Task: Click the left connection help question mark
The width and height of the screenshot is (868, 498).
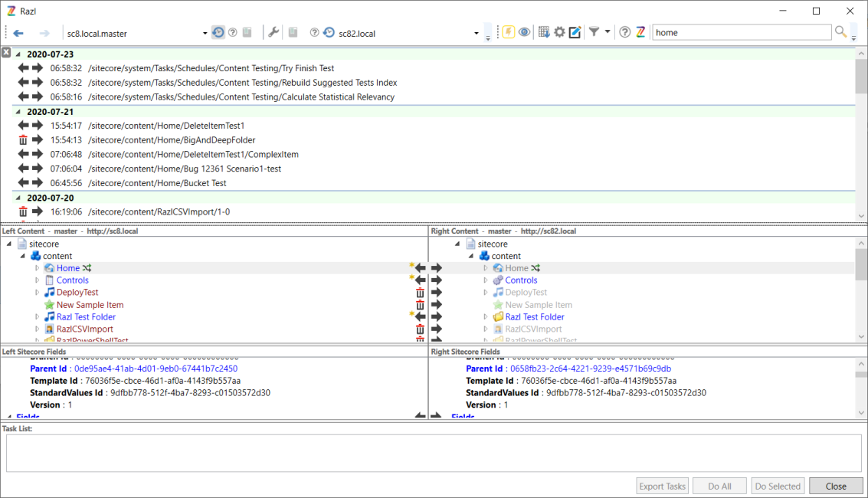Action: tap(232, 33)
